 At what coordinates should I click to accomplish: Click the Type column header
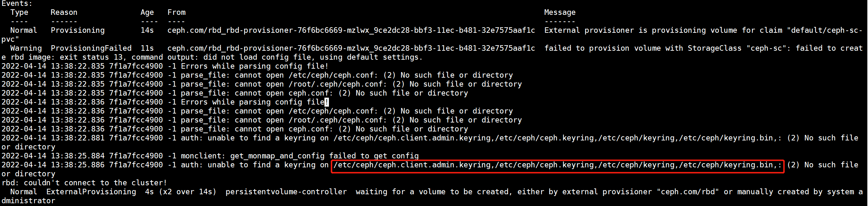(19, 12)
